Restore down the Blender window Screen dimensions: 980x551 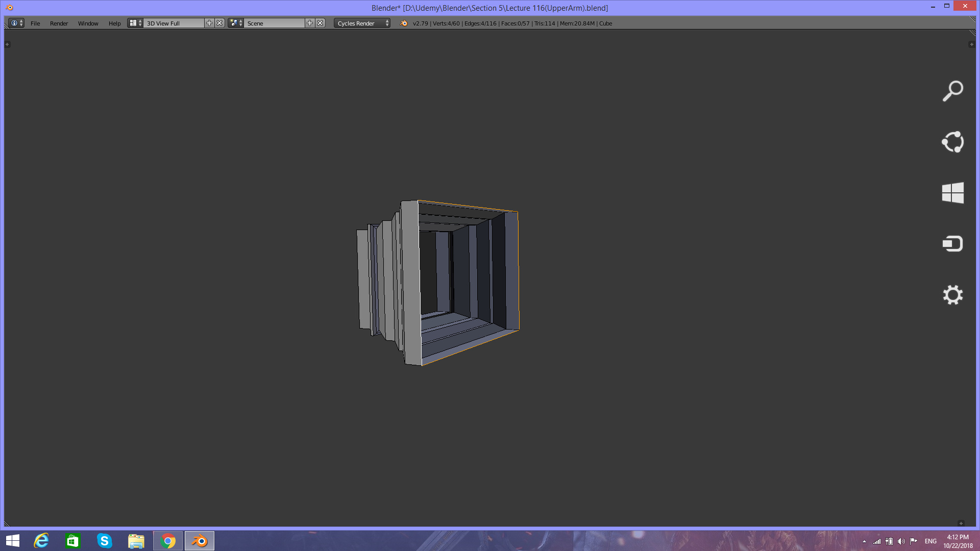pos(947,7)
